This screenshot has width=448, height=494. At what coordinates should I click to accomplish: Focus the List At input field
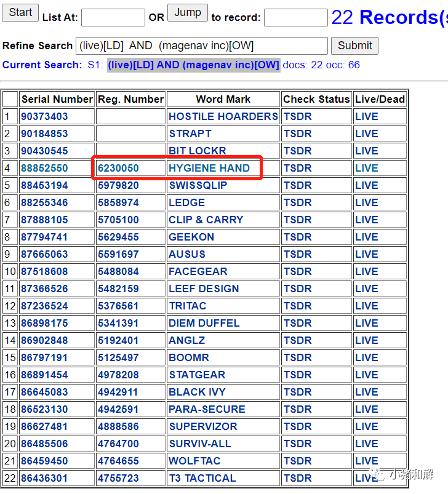coord(113,17)
